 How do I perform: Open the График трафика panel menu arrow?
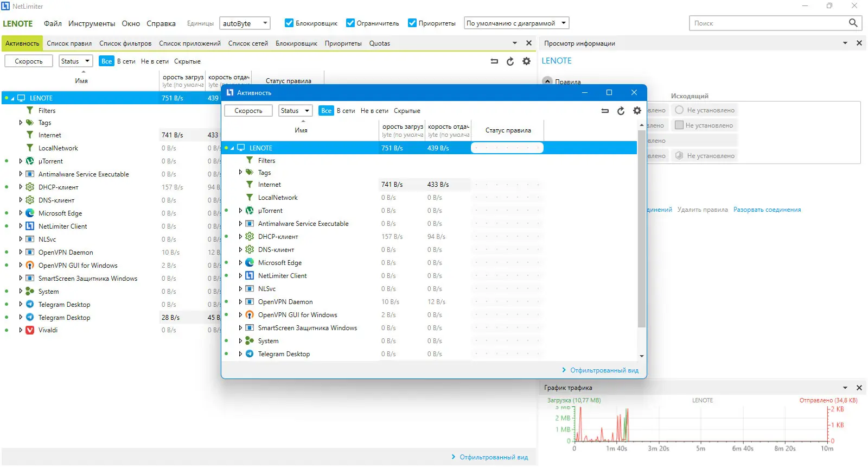(845, 388)
